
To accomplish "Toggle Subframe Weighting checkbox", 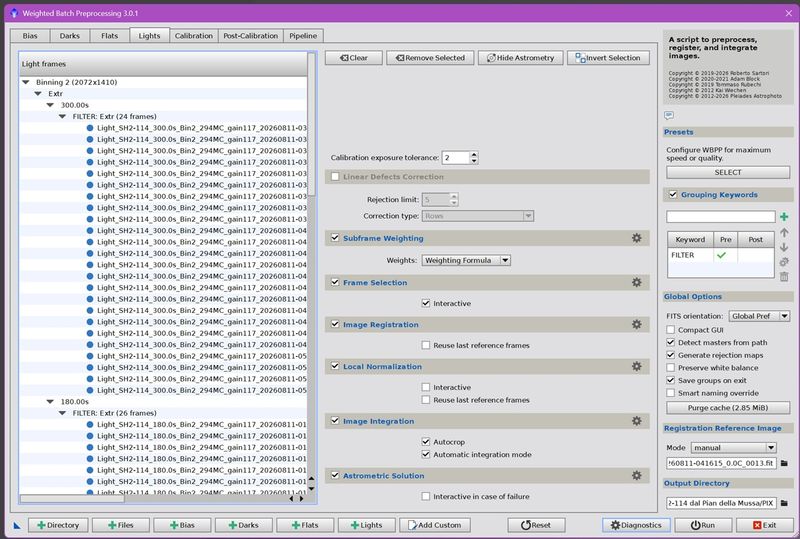I will tap(335, 238).
